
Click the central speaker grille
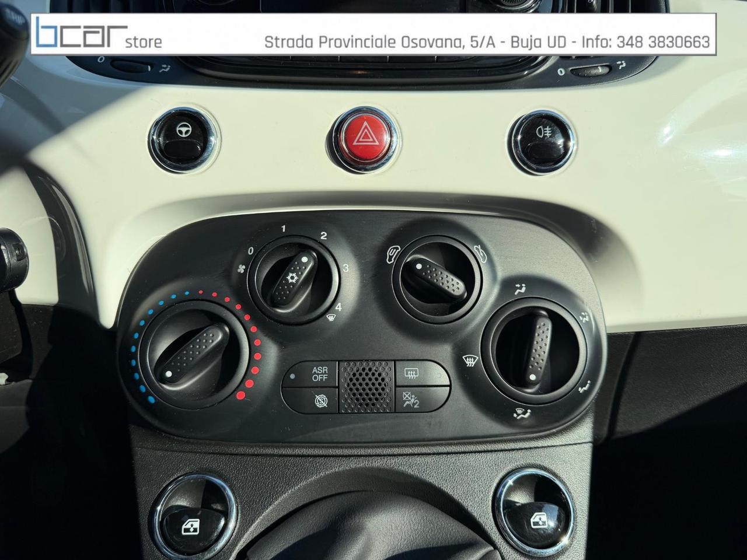point(366,387)
